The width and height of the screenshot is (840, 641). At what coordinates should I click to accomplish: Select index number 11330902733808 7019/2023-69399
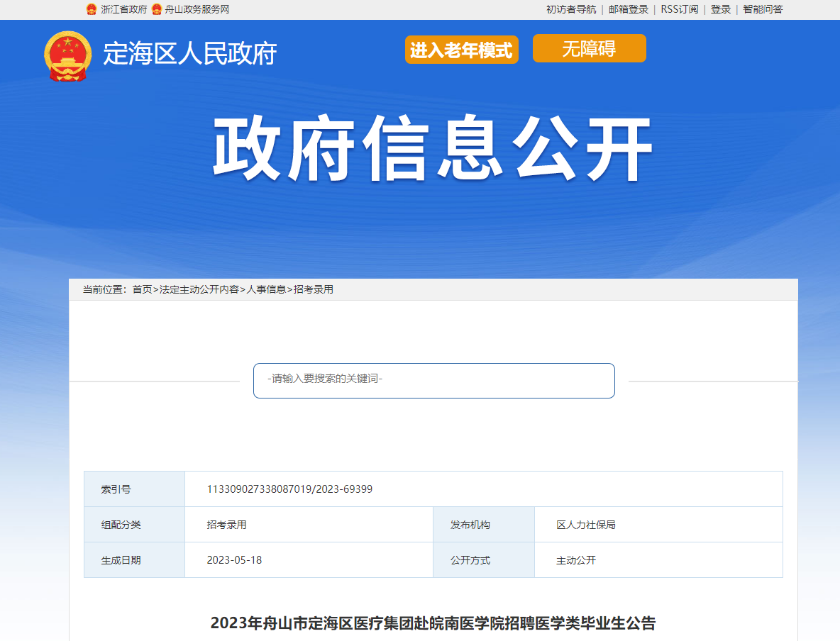click(x=289, y=489)
